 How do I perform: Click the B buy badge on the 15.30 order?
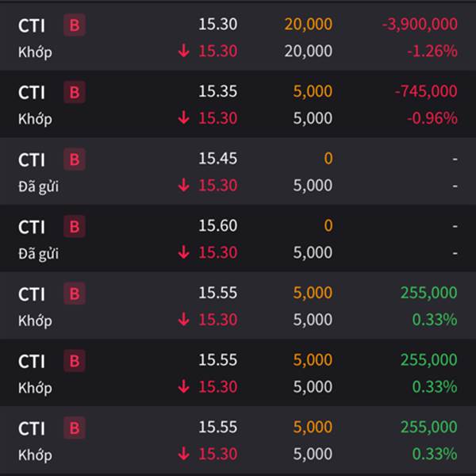click(x=75, y=25)
